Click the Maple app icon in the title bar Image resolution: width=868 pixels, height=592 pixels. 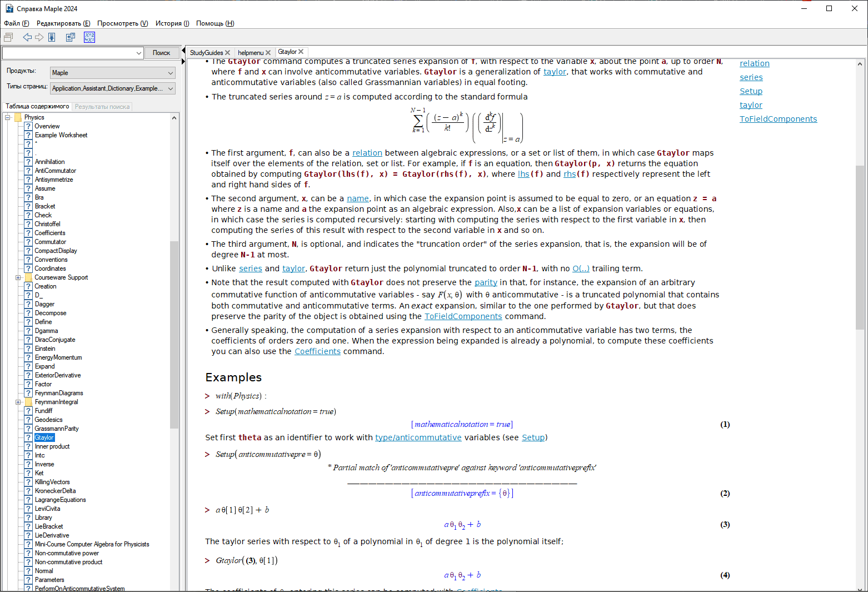(x=9, y=8)
